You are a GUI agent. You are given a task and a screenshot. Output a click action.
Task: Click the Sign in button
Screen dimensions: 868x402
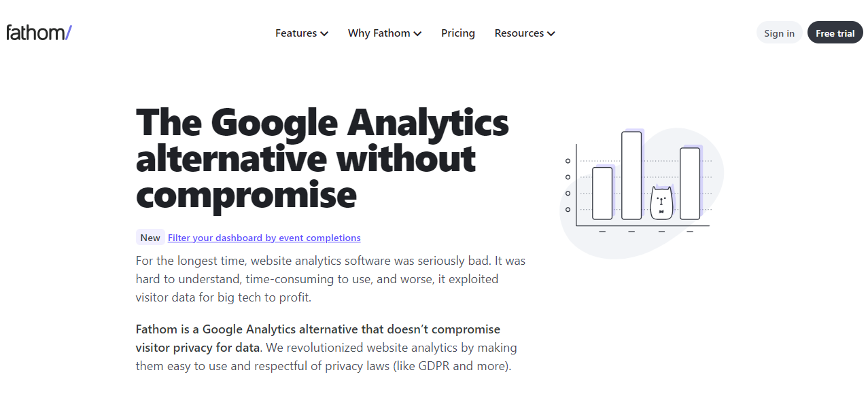click(x=779, y=33)
